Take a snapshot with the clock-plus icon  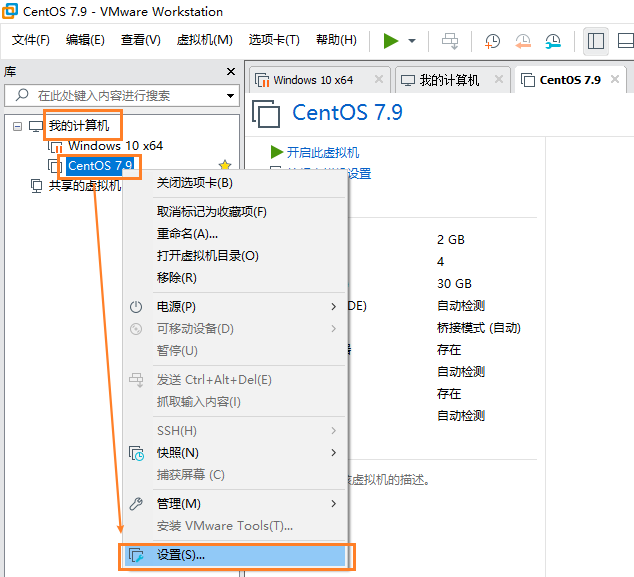tap(492, 41)
